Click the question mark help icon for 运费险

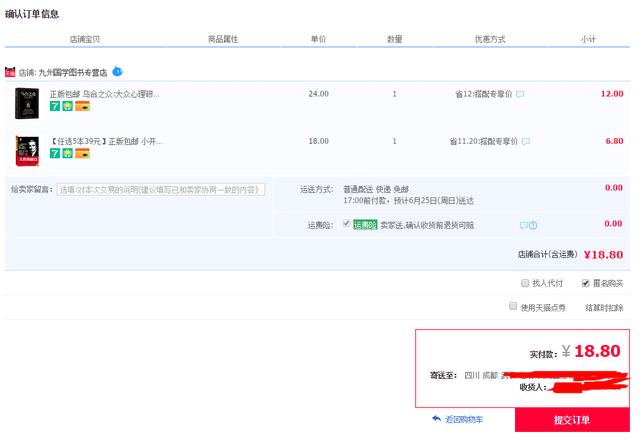click(533, 225)
